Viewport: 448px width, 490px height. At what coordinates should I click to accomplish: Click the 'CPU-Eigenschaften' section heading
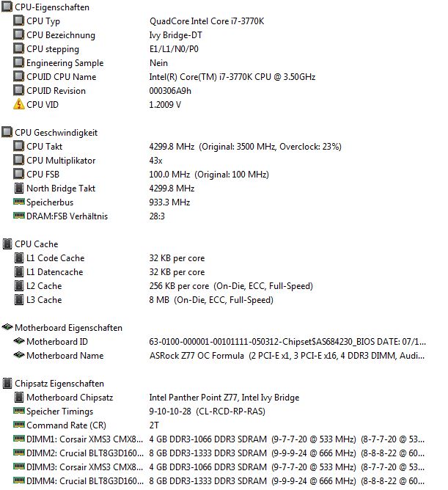click(52, 7)
